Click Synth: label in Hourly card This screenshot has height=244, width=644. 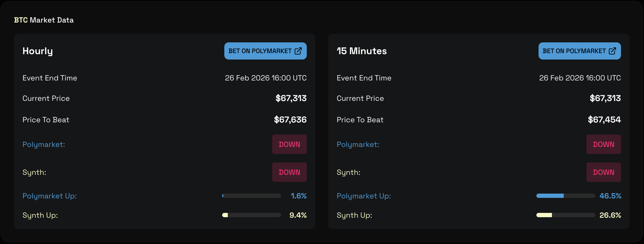(x=34, y=172)
